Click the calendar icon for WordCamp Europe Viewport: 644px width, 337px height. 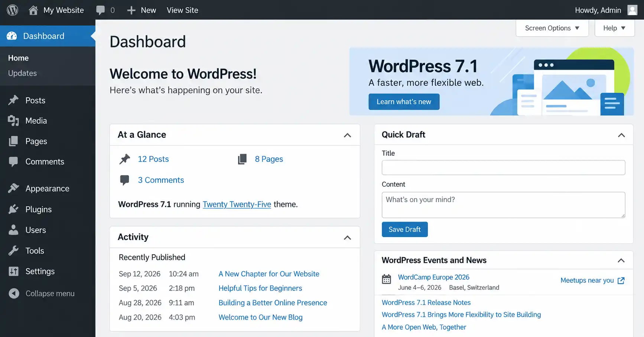pyautogui.click(x=387, y=279)
